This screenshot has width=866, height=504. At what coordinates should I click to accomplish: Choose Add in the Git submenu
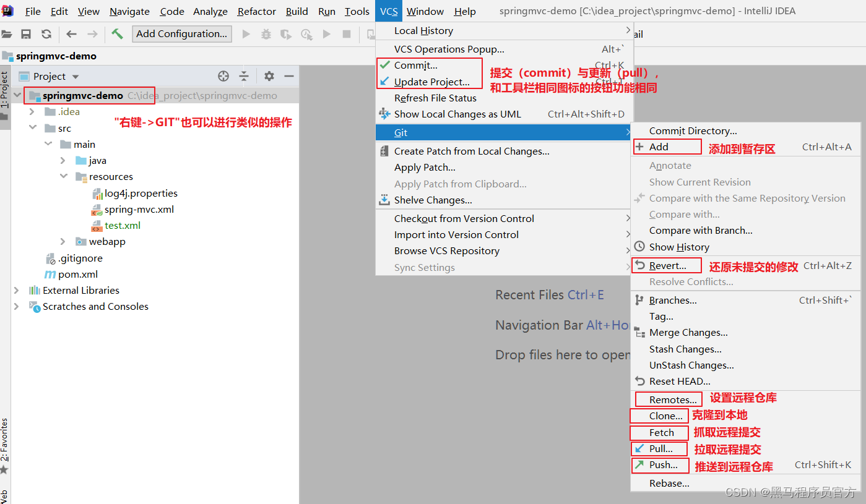coord(746,147)
